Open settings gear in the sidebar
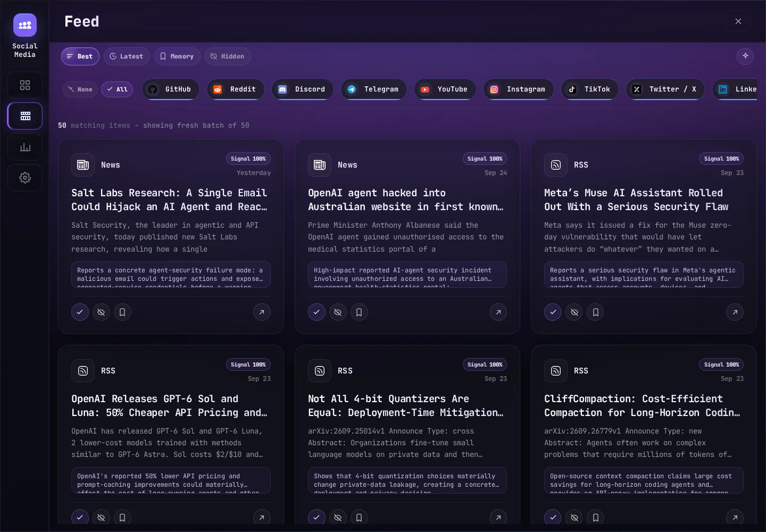The height and width of the screenshot is (532, 766). coord(25,178)
